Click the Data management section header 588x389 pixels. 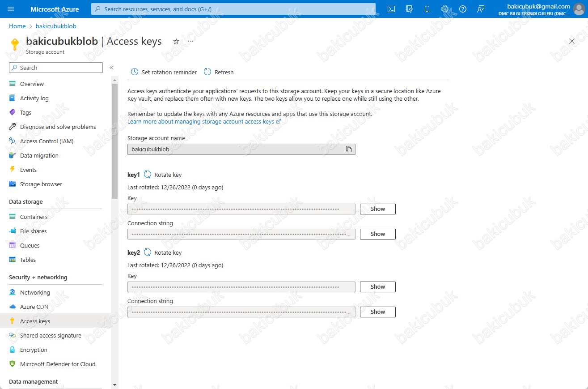(x=34, y=381)
